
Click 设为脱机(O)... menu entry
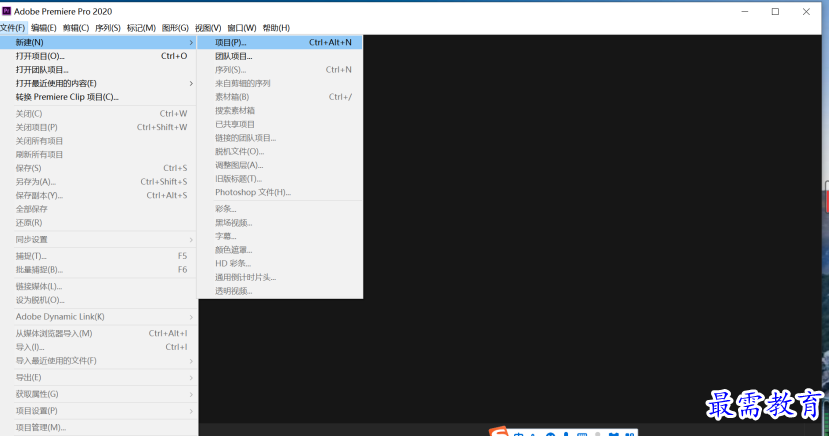[x=99, y=300]
